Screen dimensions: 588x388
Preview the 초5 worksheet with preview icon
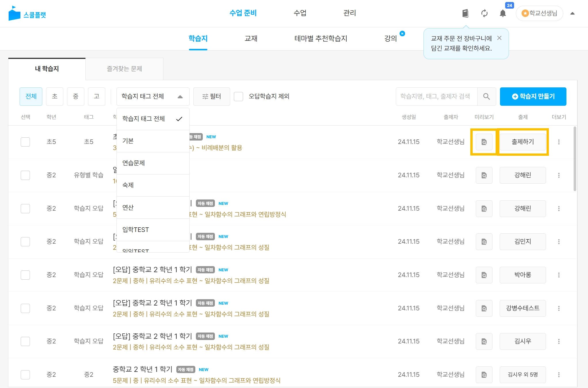tap(484, 142)
